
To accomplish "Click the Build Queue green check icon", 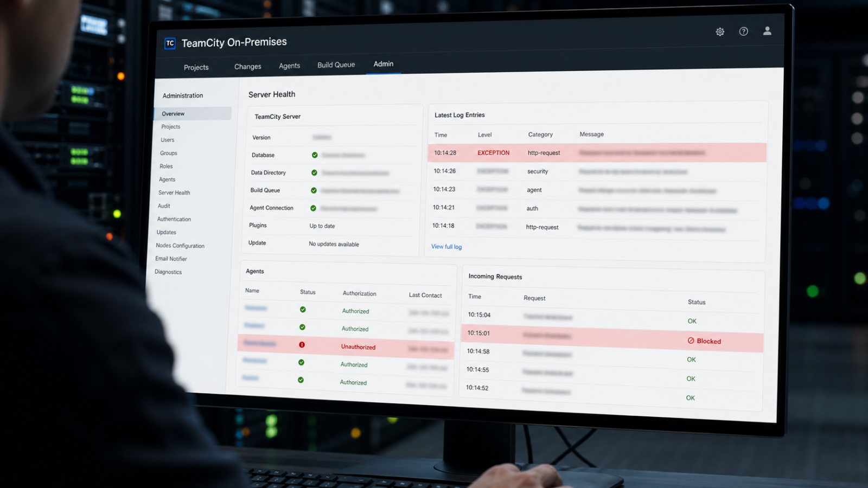I will (314, 190).
